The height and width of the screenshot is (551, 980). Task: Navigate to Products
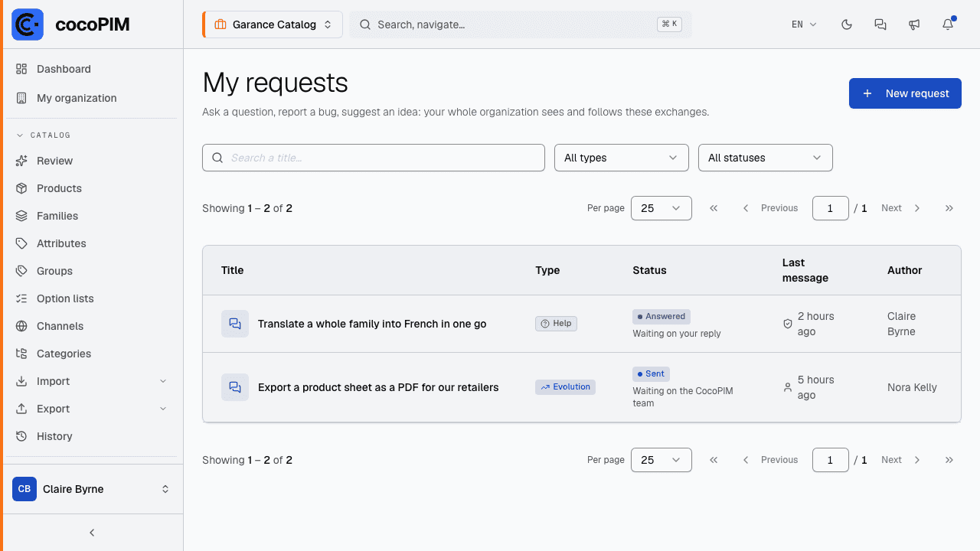coord(92,188)
